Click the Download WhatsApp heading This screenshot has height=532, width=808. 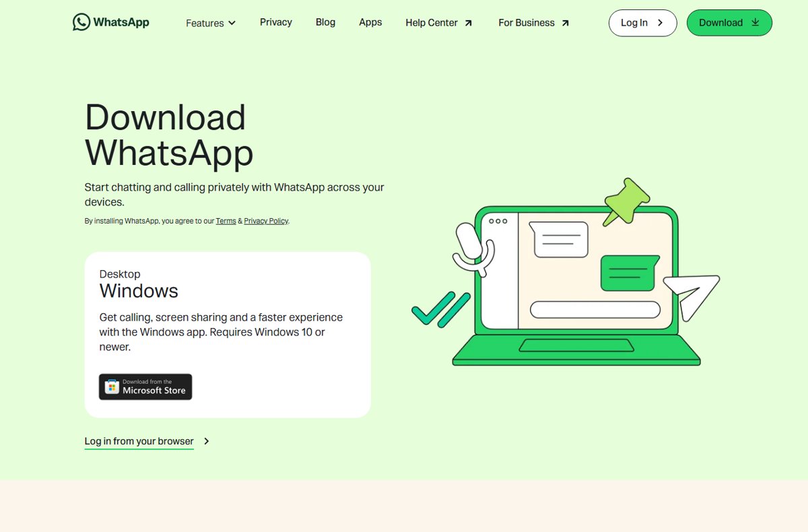(x=169, y=135)
